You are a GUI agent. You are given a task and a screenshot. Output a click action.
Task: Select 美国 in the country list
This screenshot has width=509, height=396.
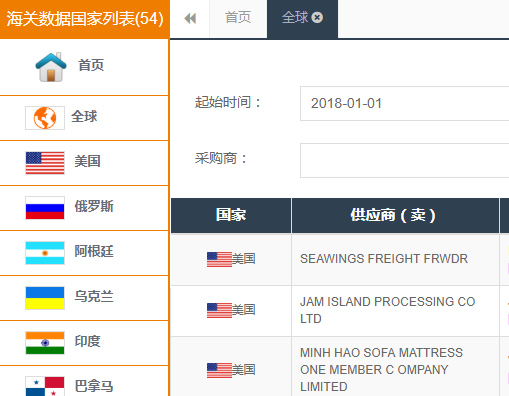click(84, 163)
